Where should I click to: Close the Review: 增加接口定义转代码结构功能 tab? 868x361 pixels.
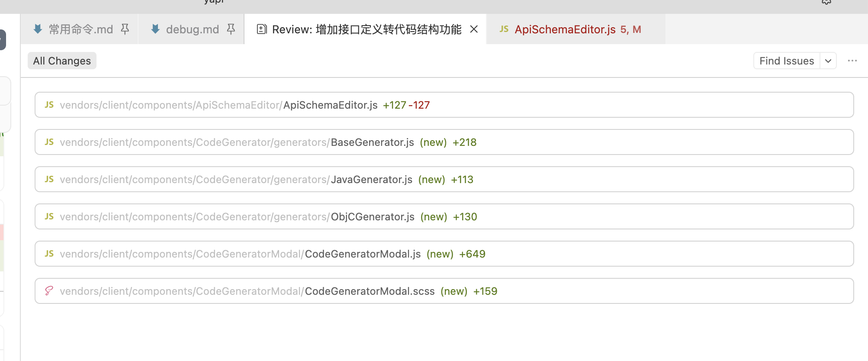click(x=474, y=29)
